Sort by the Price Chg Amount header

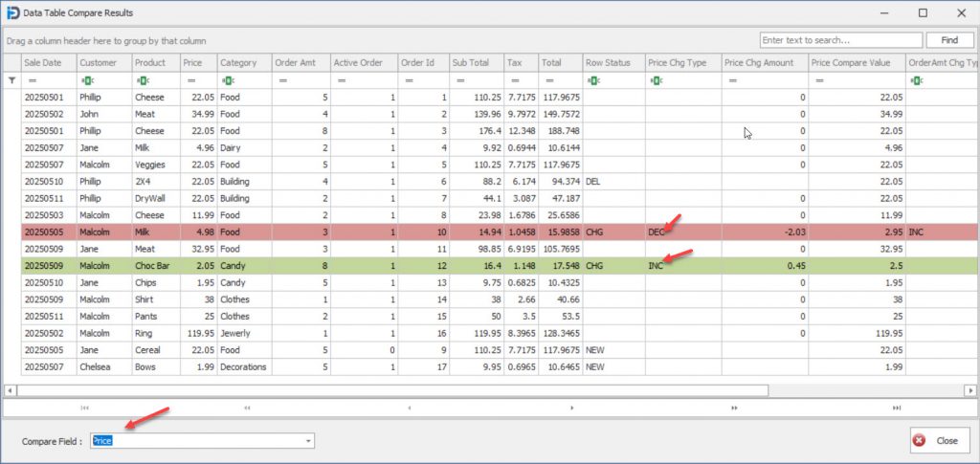[x=763, y=63]
